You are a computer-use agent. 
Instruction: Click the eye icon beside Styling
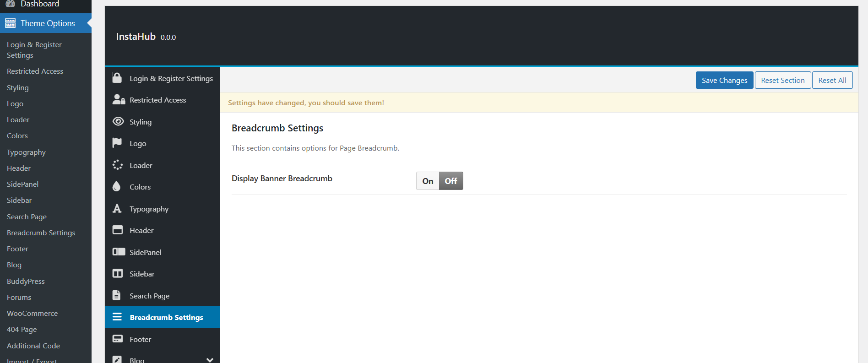[x=118, y=121]
